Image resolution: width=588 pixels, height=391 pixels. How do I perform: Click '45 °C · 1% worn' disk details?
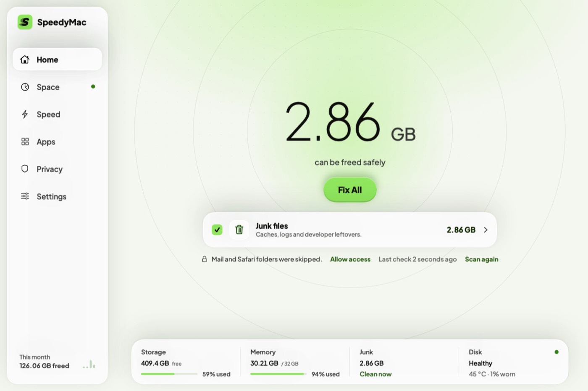(492, 374)
